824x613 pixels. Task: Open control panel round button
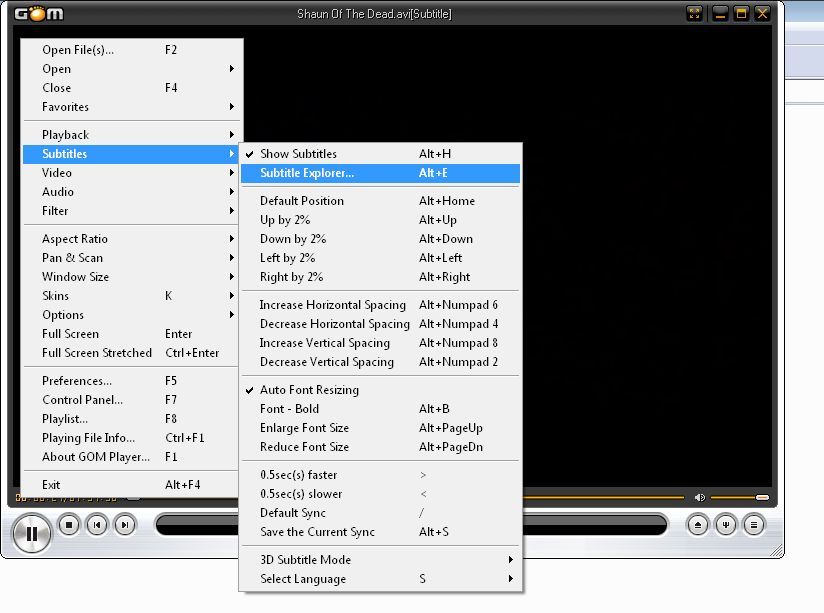726,525
